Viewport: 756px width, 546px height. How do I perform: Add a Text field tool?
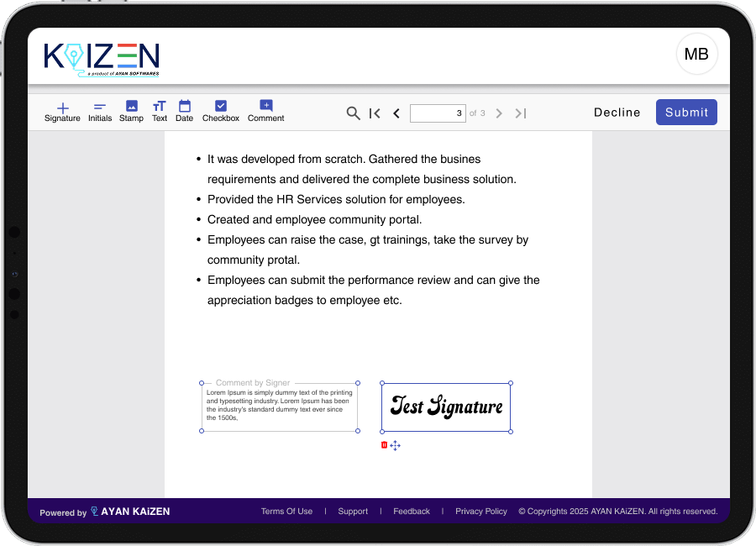(x=160, y=112)
